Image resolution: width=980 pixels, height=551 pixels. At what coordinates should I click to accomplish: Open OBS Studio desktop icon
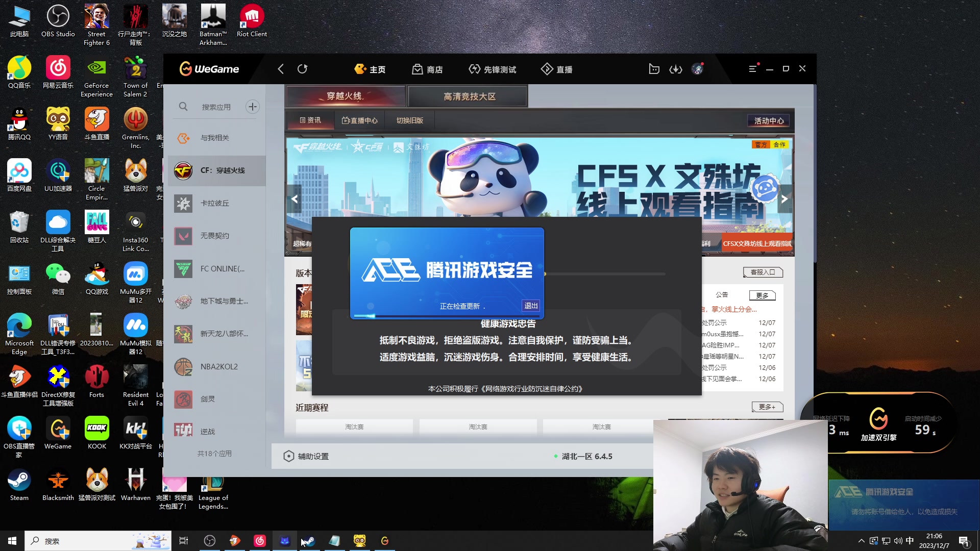(x=58, y=21)
